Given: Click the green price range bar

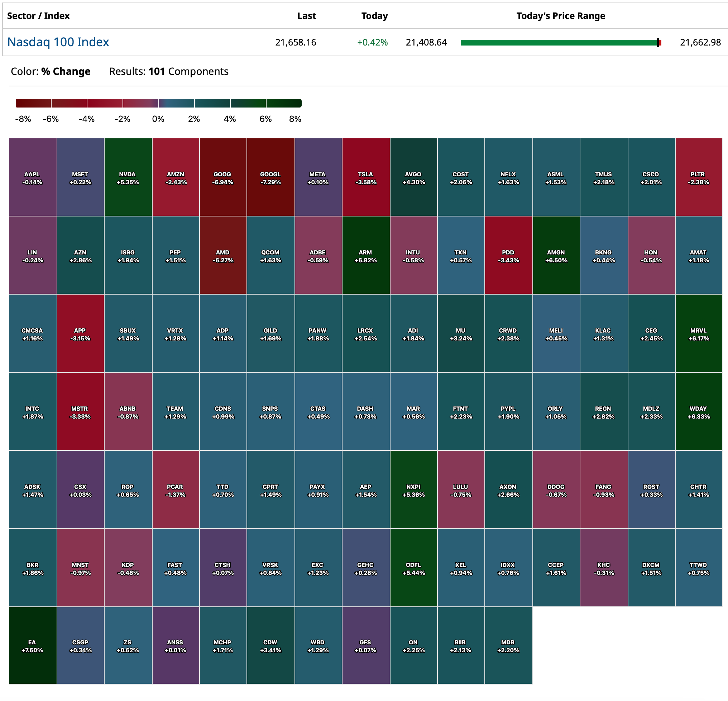Looking at the screenshot, I should (x=557, y=43).
